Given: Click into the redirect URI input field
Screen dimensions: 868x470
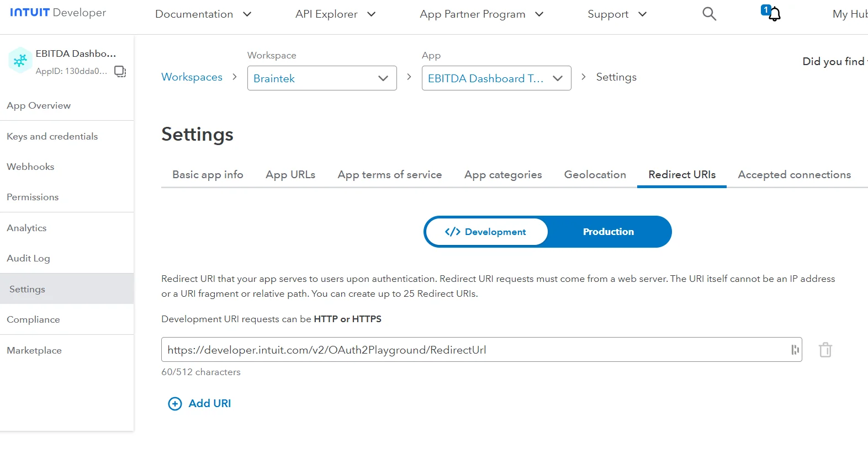Looking at the screenshot, I should point(481,350).
